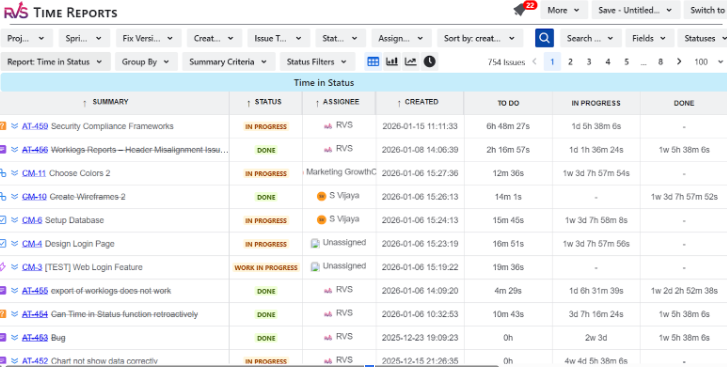Screen dimensions: 727x367
Task: Click created date 2026-01-15 11:11:33
Action: click(x=420, y=126)
